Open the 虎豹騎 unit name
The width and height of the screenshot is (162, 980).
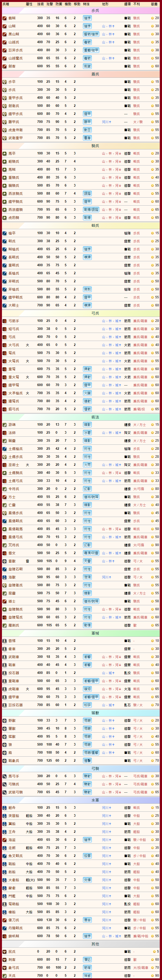point(14,218)
